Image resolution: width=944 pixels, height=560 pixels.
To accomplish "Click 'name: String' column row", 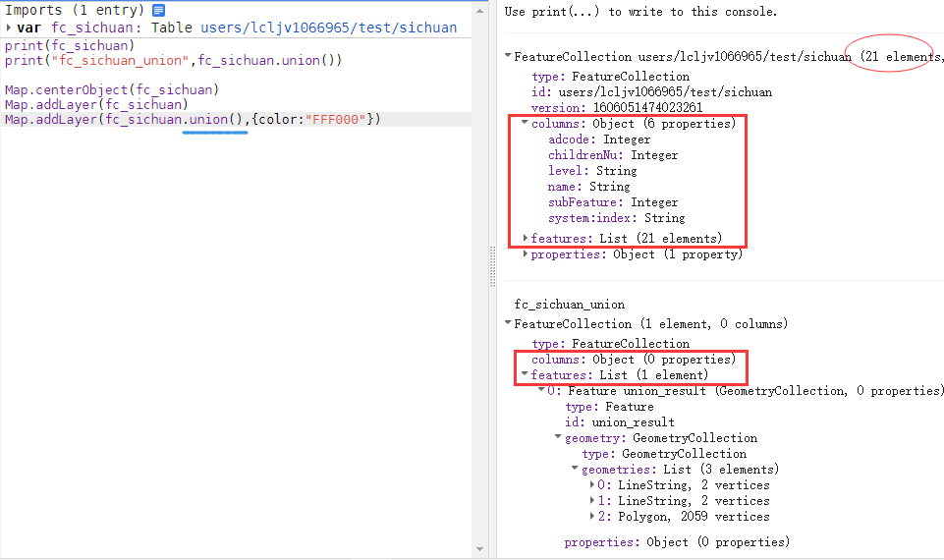I will pos(588,186).
